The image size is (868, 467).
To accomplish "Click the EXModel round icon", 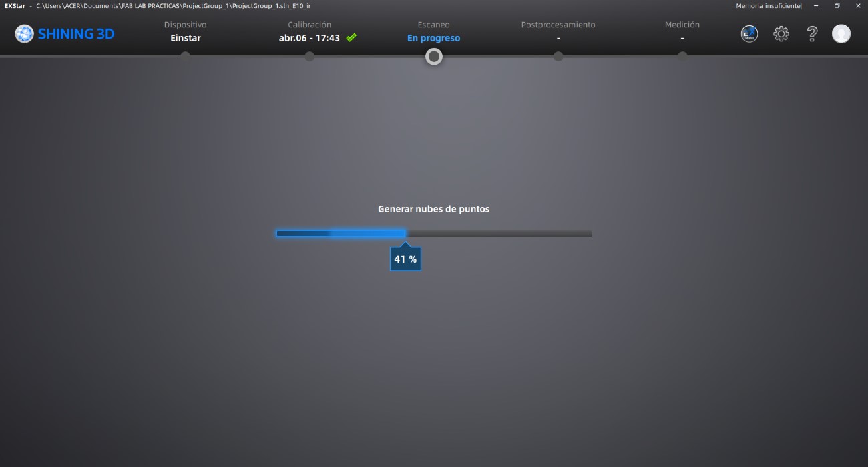I will point(750,34).
